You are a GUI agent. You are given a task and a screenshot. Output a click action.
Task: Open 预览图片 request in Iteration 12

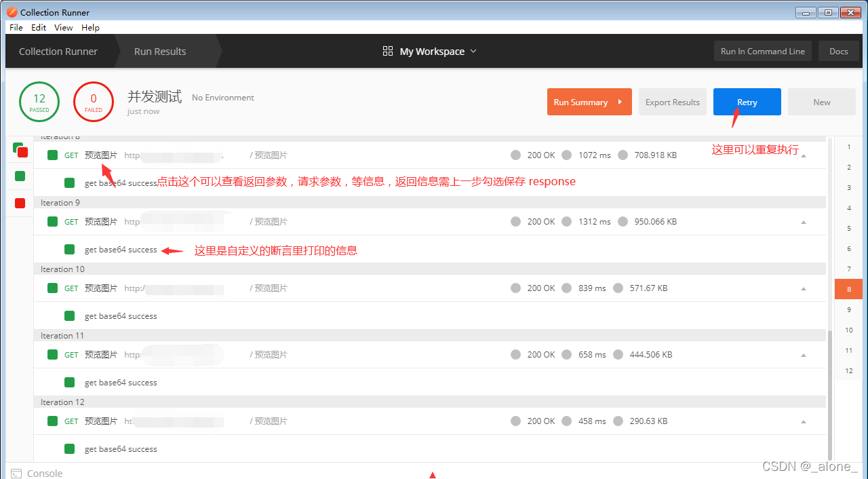coord(101,421)
